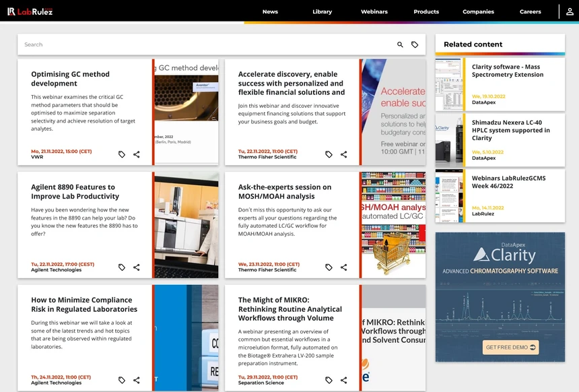Click the LabRulez logo
The height and width of the screenshot is (392, 579).
(x=30, y=11)
